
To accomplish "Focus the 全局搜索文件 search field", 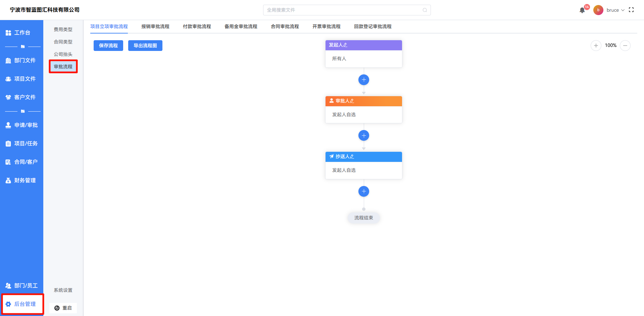I will tap(342, 10).
